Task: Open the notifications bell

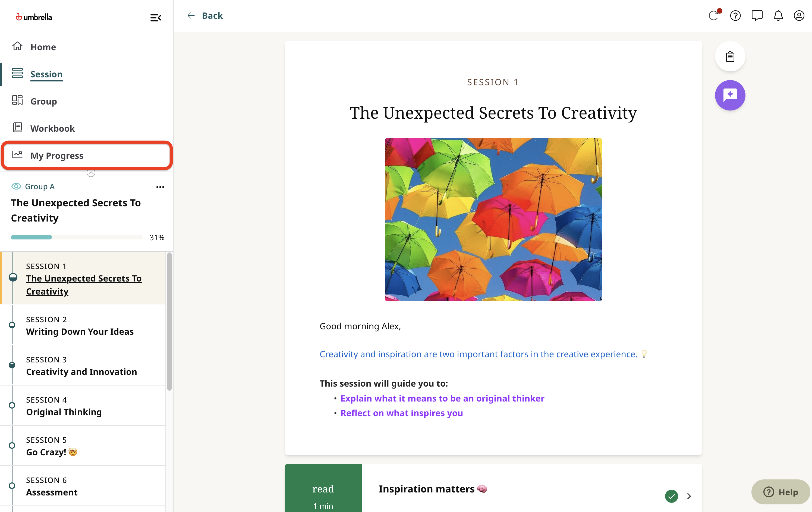Action: click(x=778, y=15)
